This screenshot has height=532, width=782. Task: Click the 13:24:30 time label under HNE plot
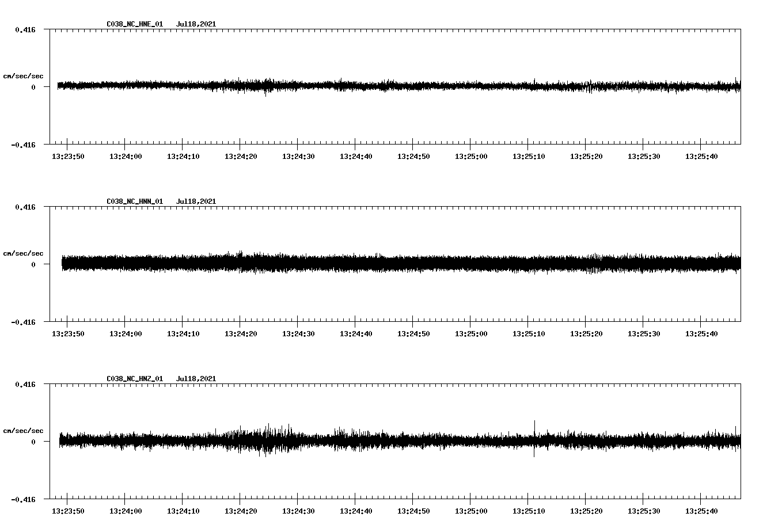click(298, 157)
